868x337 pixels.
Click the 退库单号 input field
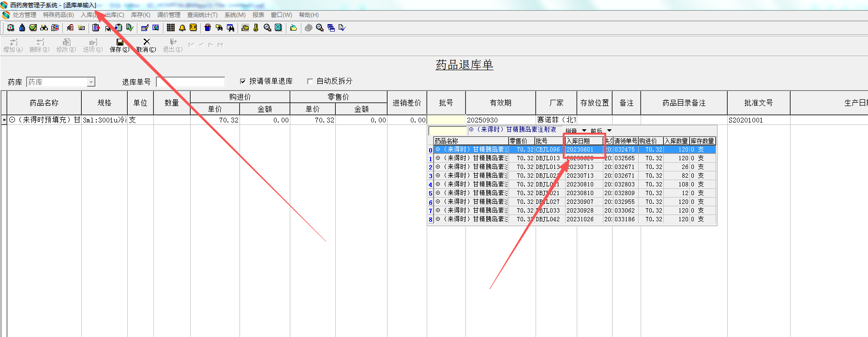point(191,82)
